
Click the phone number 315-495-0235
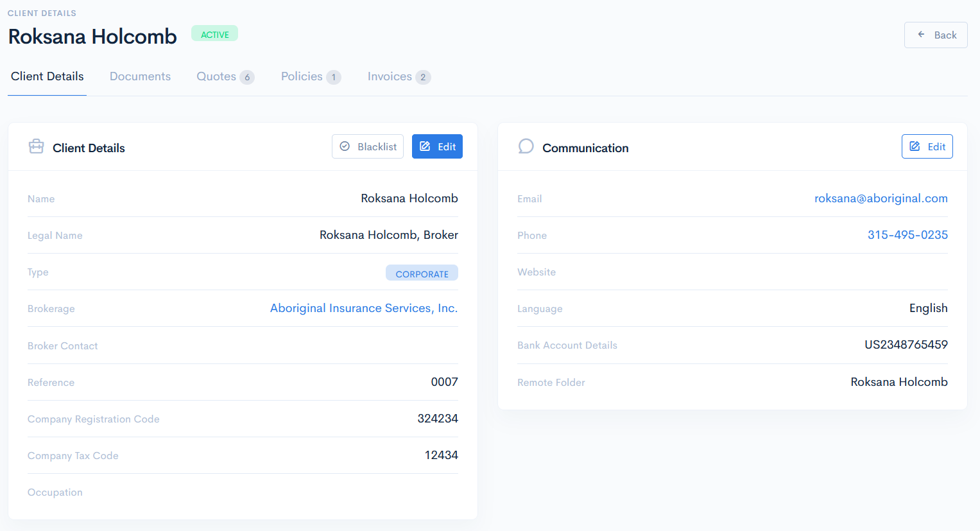point(907,235)
